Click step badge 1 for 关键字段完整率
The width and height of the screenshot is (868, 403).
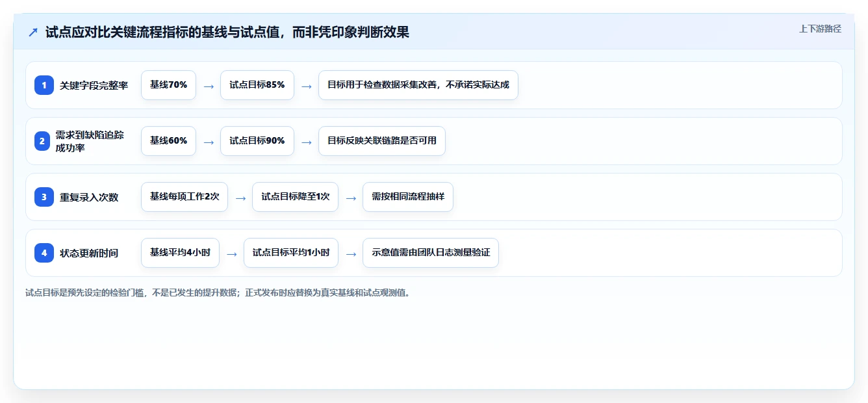pyautogui.click(x=44, y=85)
